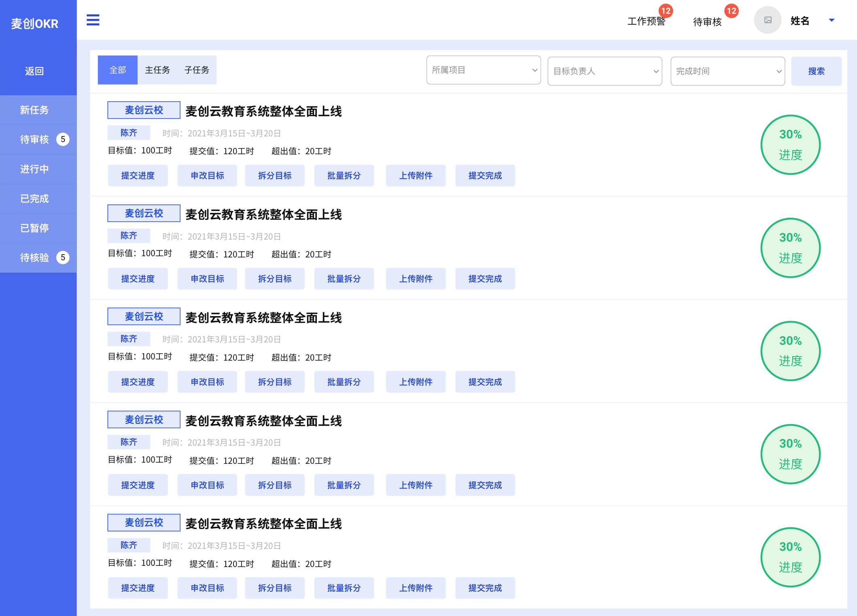Switch to the 子任务 tab
The height and width of the screenshot is (616, 857).
tap(197, 70)
